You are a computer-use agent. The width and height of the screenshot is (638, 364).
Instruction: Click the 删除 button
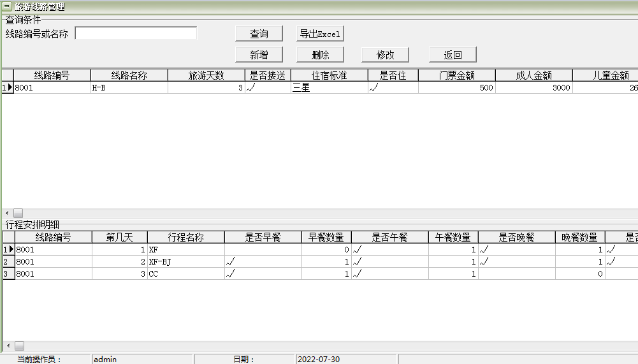tap(320, 55)
